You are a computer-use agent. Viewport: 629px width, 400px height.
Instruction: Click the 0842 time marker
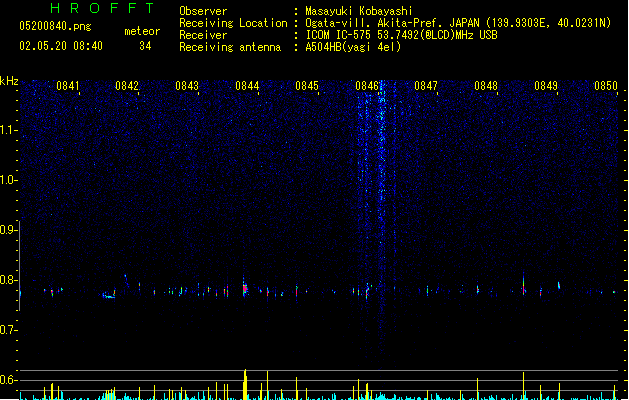point(127,86)
